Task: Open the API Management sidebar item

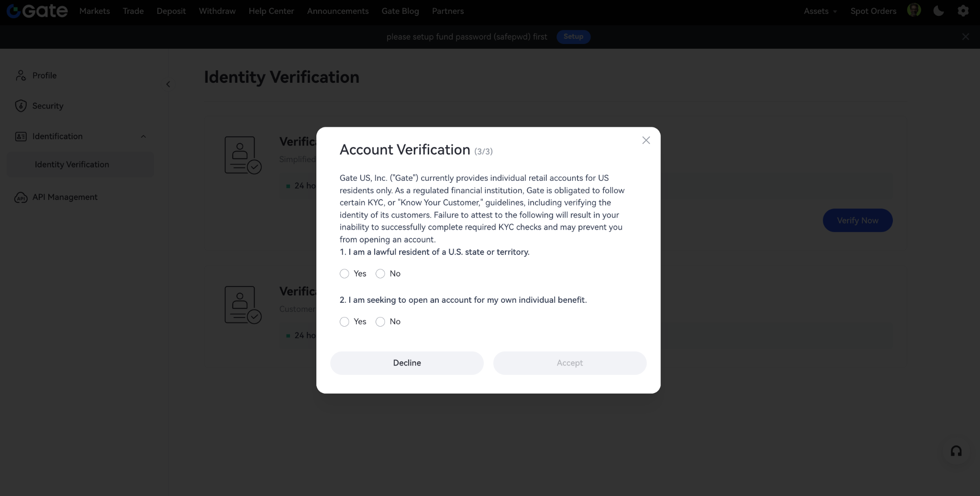Action: point(65,197)
